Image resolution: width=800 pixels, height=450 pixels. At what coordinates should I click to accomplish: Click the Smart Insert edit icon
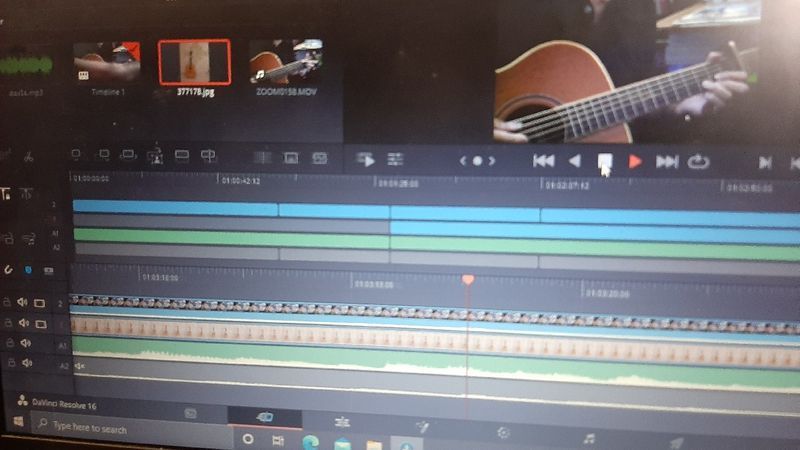pyautogui.click(x=77, y=154)
